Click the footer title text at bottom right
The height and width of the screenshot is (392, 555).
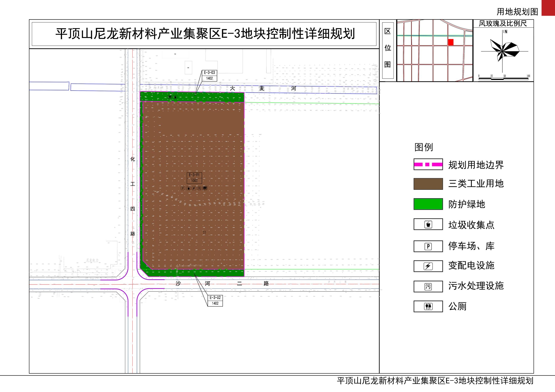pos(435,381)
